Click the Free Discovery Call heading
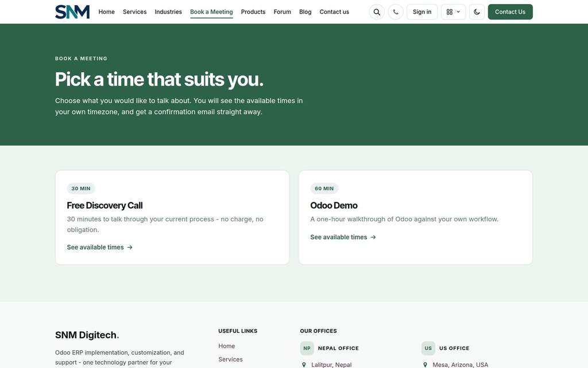The image size is (588, 368). (x=105, y=205)
